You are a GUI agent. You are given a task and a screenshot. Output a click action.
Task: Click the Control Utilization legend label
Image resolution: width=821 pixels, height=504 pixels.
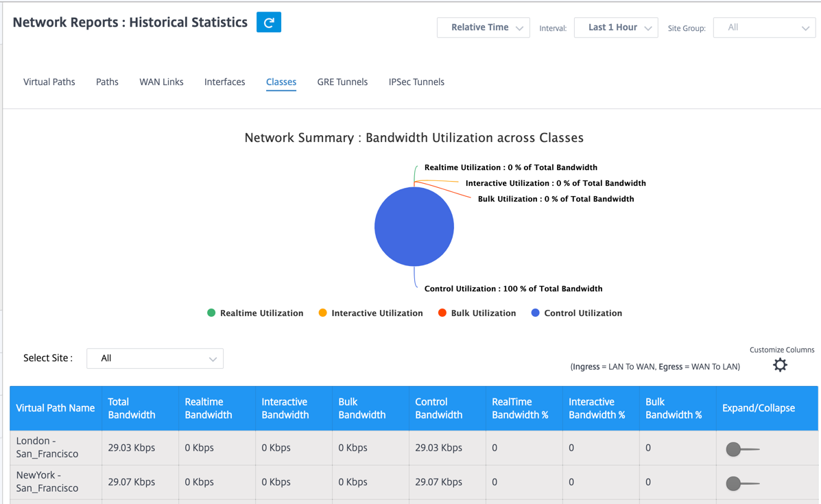(583, 313)
